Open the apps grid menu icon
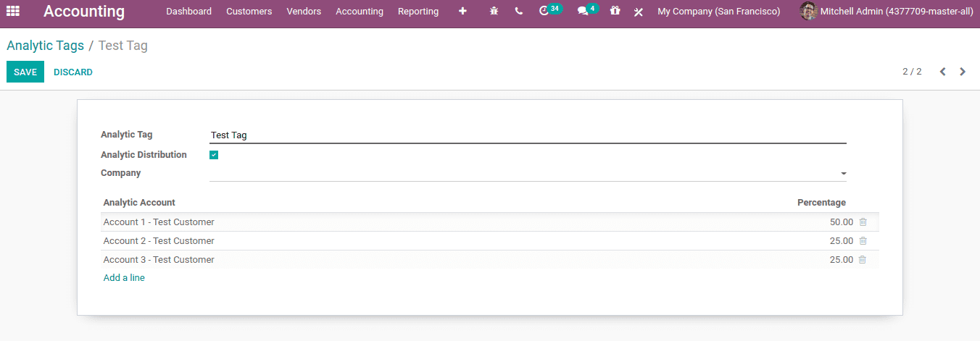The height and width of the screenshot is (341, 980). (13, 12)
